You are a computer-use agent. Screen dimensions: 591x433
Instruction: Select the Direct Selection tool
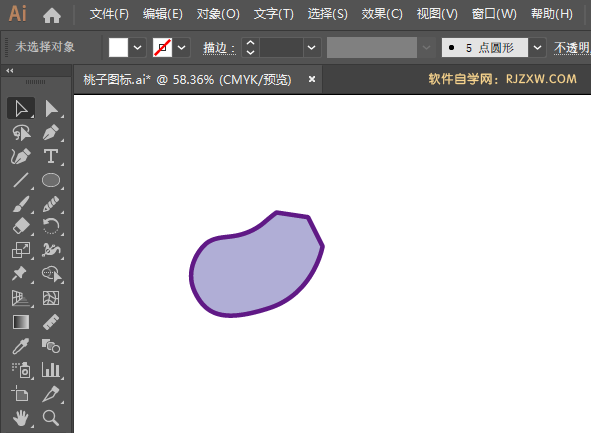coord(51,109)
